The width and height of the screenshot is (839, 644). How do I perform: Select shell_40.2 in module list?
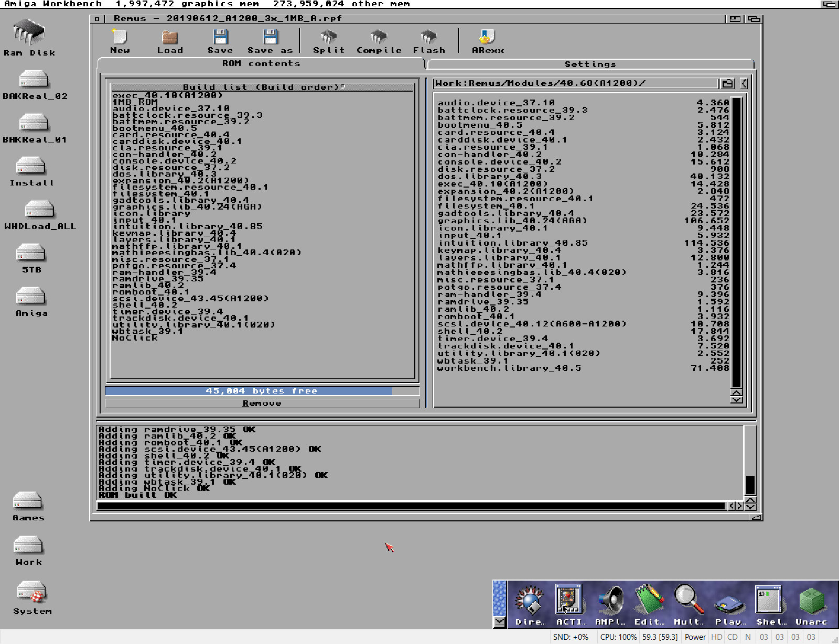(583, 331)
